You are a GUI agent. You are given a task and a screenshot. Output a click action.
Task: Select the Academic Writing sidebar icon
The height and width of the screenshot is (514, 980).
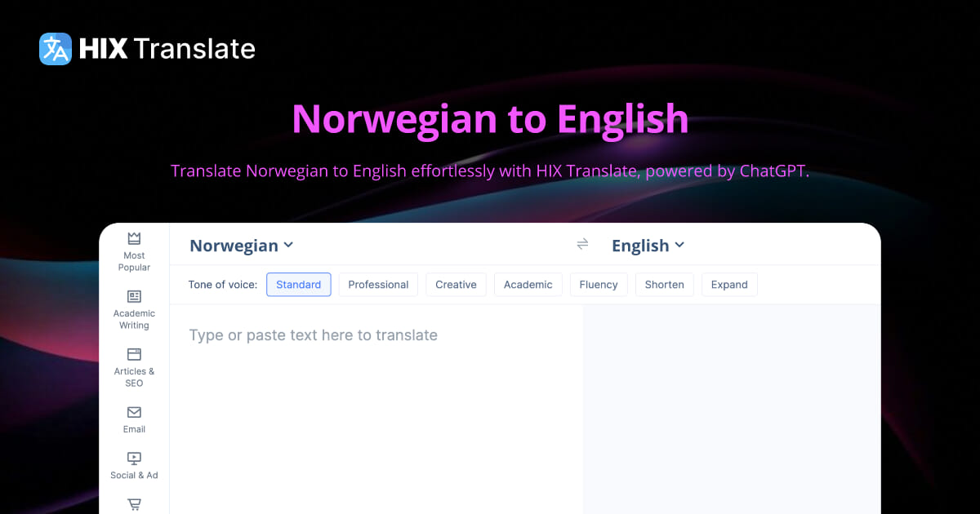[134, 296]
